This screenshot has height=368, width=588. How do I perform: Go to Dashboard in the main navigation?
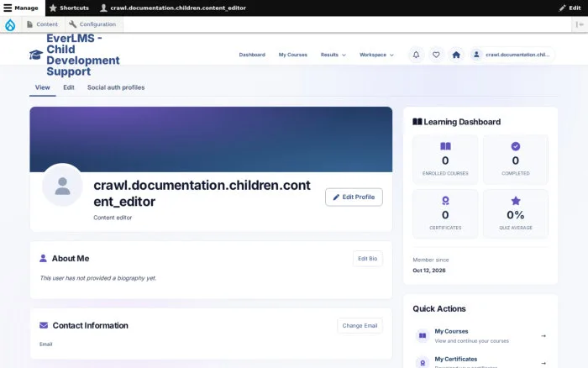[252, 55]
